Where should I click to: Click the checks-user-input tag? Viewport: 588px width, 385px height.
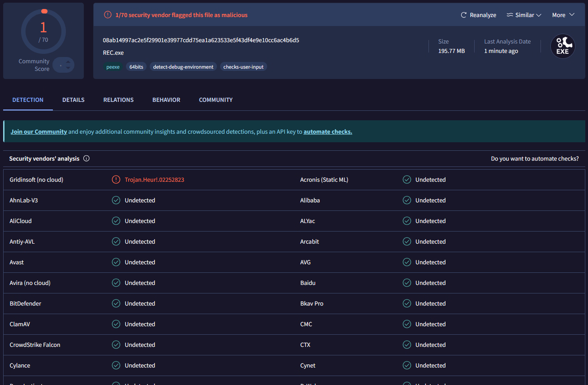(x=243, y=67)
